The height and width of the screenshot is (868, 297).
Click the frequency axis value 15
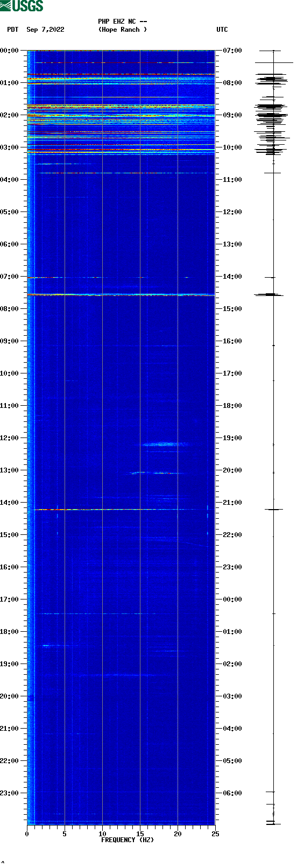pyautogui.click(x=140, y=834)
